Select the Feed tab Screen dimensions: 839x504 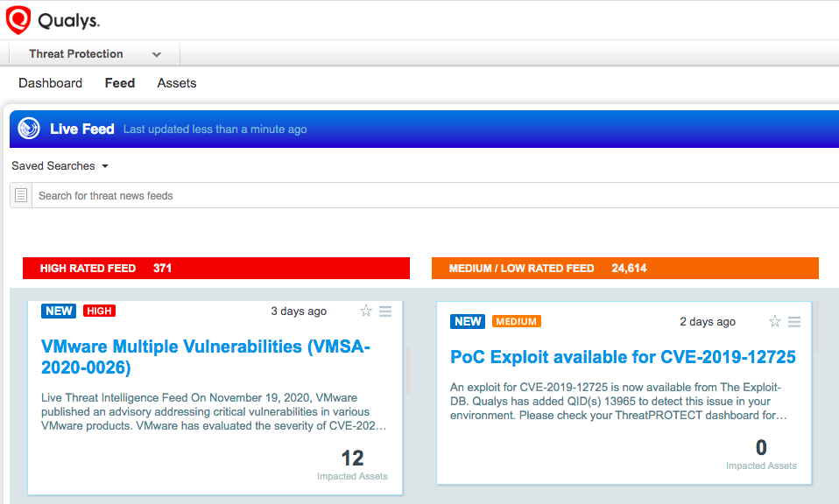point(120,83)
